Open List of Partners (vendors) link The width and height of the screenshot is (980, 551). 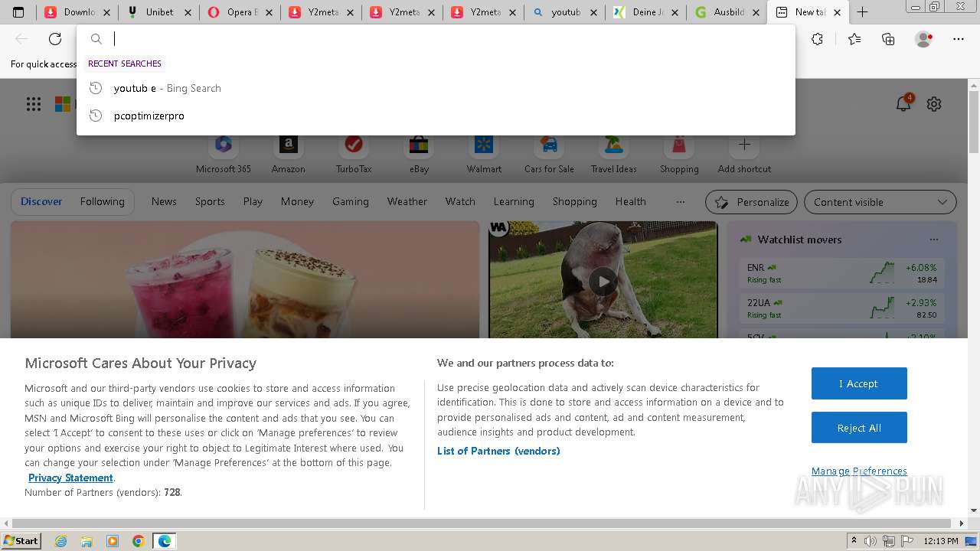pos(498,451)
